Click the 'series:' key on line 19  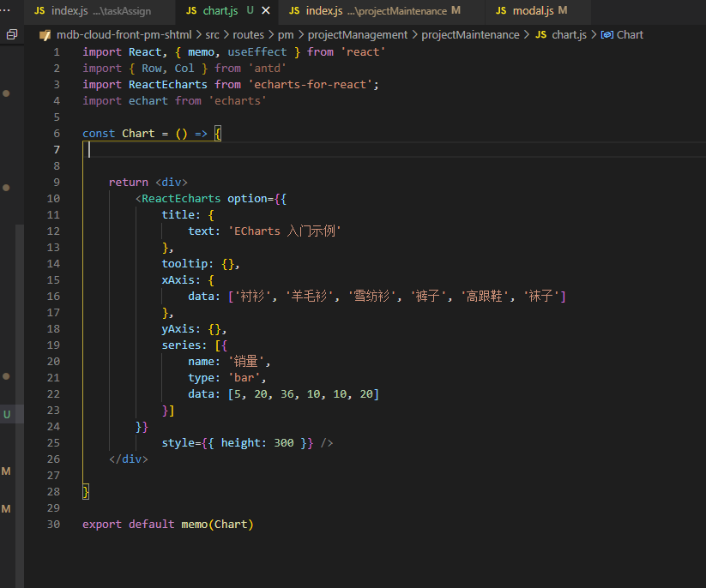(x=184, y=345)
